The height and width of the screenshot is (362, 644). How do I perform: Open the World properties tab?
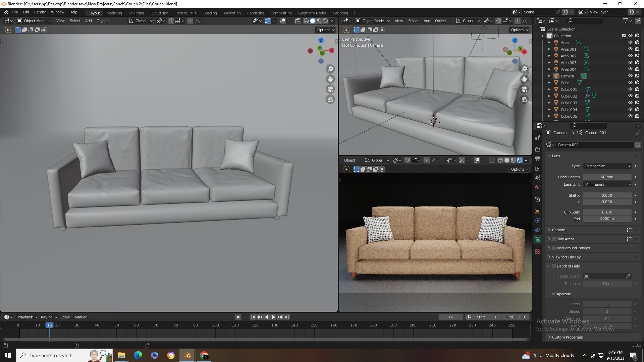click(538, 187)
